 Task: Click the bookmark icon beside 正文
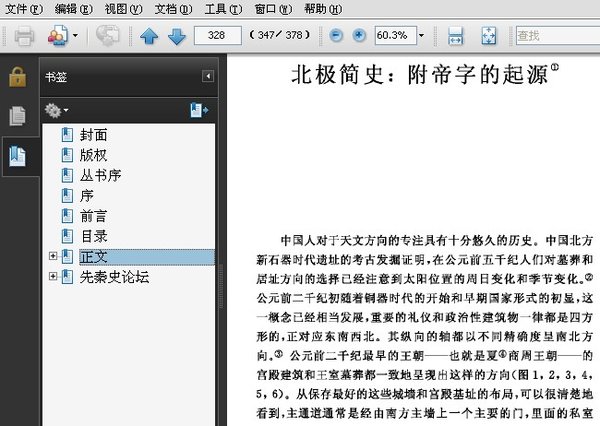click(67, 256)
